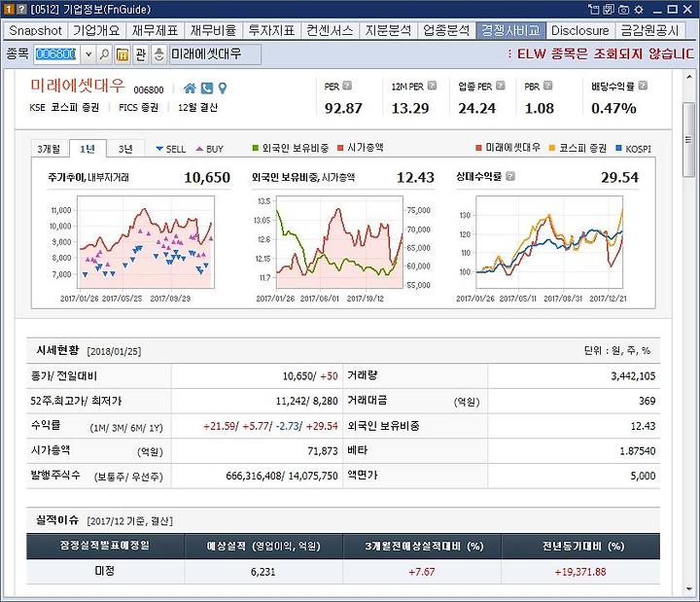Click the 시가총액 value 71,873

[323, 451]
